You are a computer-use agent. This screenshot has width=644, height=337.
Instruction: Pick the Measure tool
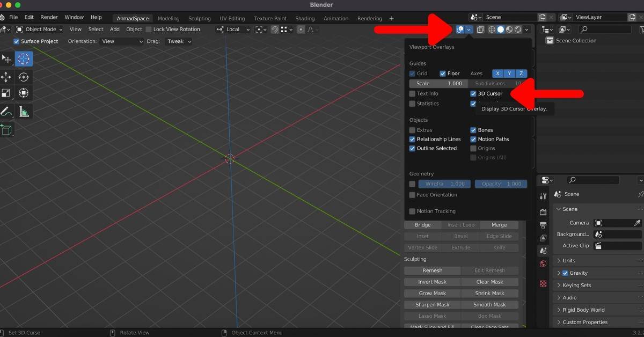click(x=24, y=112)
